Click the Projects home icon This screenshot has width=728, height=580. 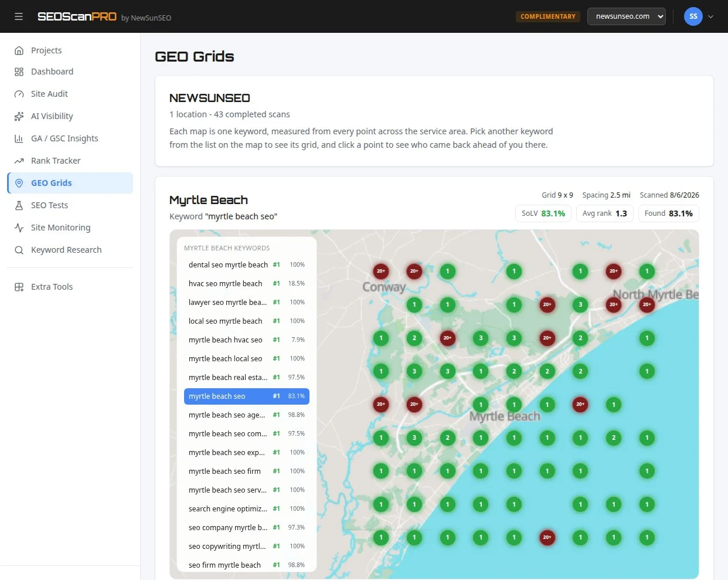[x=19, y=50]
